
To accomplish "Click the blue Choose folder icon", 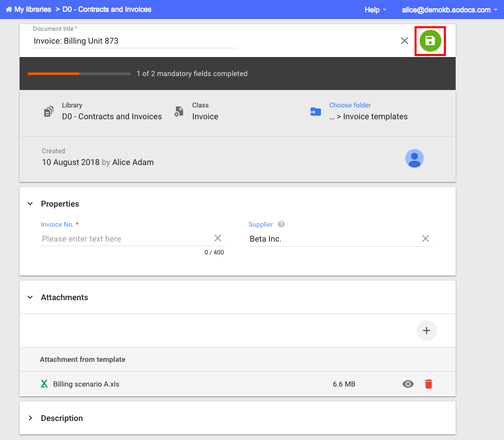I will click(x=316, y=112).
